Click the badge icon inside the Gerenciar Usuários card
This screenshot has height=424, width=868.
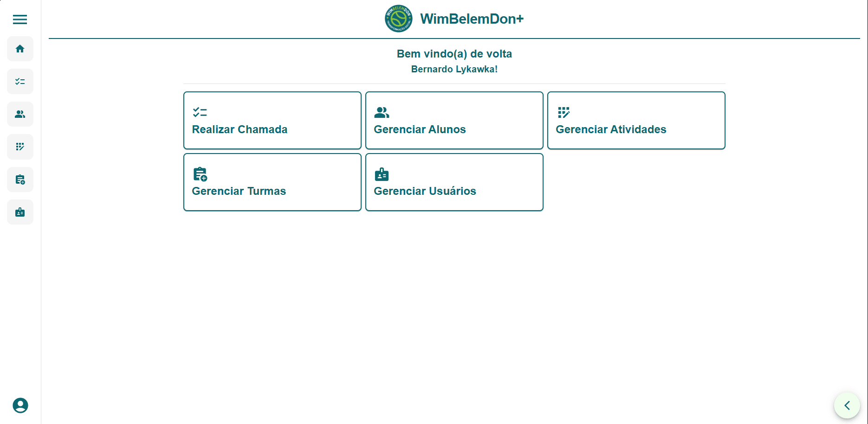[x=382, y=174]
